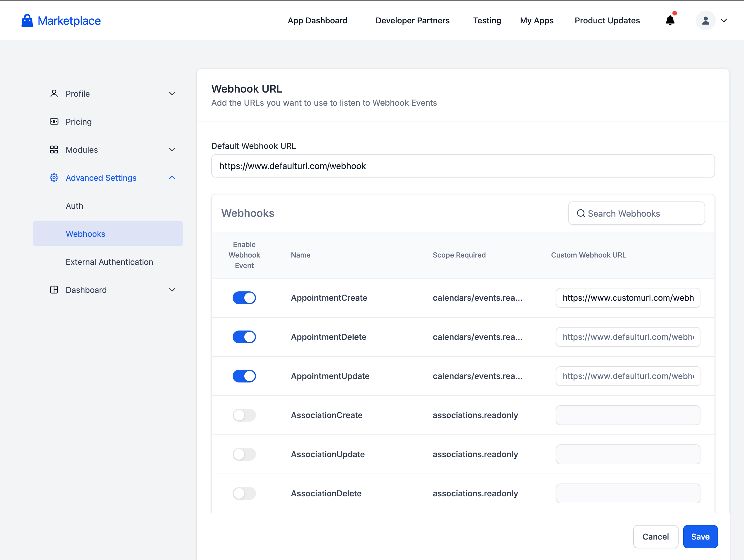Collapse the Advanced Settings chevron
This screenshot has height=560, width=744.
coord(172,178)
